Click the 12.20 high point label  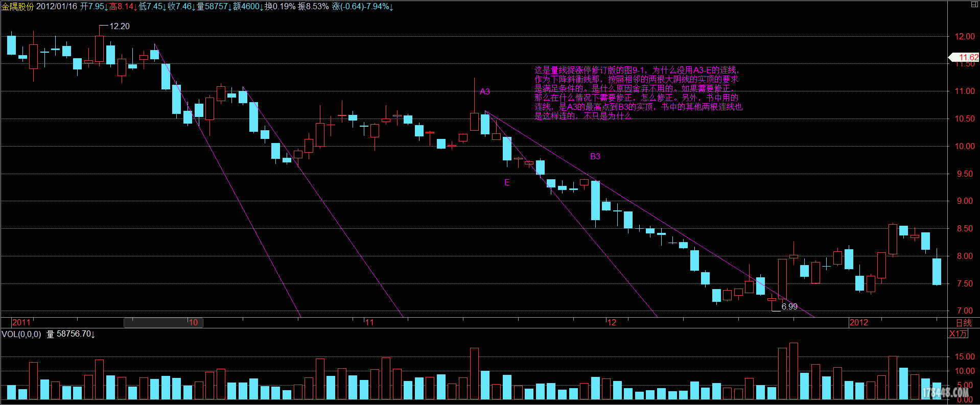click(120, 26)
